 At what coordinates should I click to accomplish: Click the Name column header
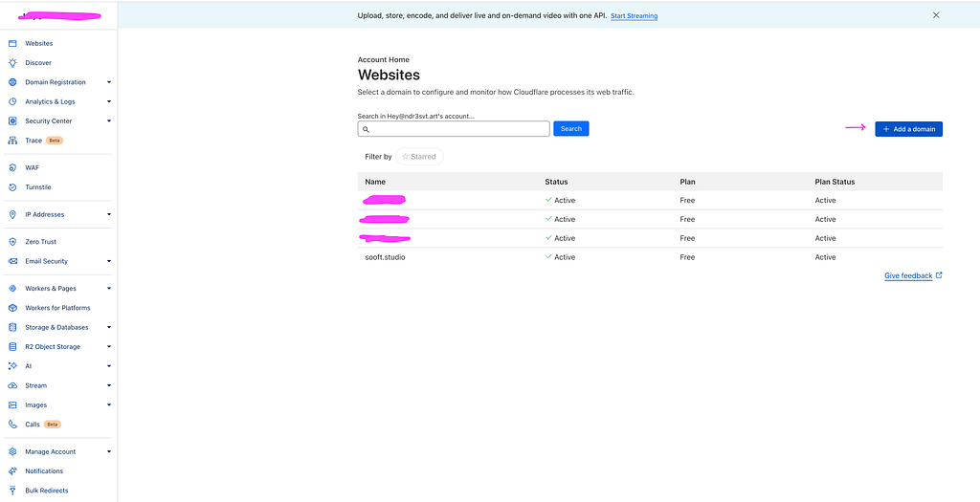point(375,182)
